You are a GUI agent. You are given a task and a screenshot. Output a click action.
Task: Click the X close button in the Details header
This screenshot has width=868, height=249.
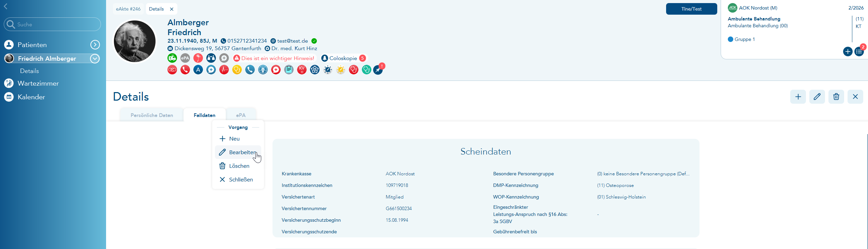coord(855,97)
